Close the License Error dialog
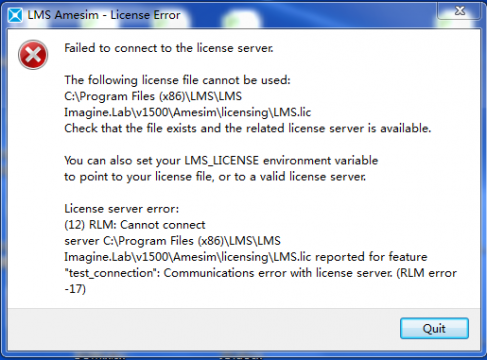487x360 pixels. 460,11
